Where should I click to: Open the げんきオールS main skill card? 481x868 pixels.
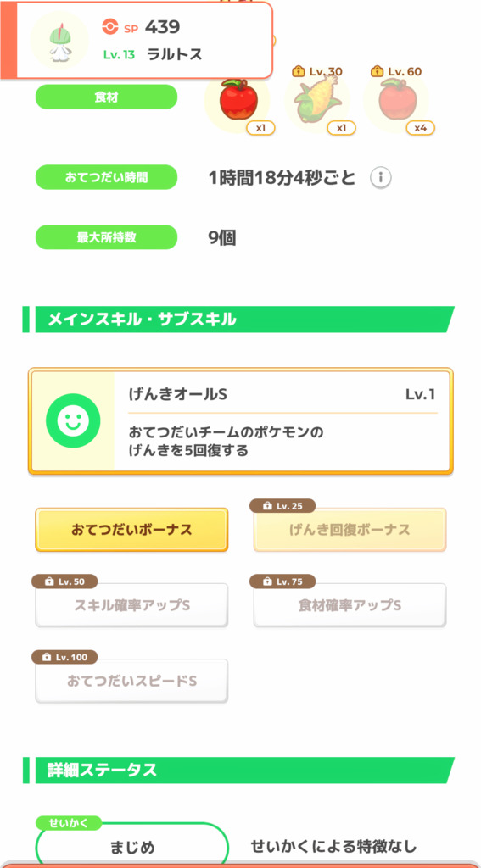tap(241, 421)
